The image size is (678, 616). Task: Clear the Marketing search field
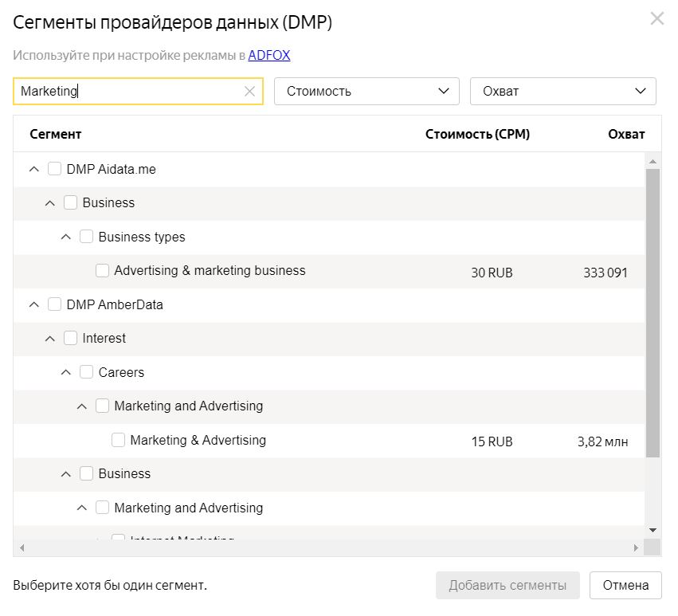click(249, 92)
